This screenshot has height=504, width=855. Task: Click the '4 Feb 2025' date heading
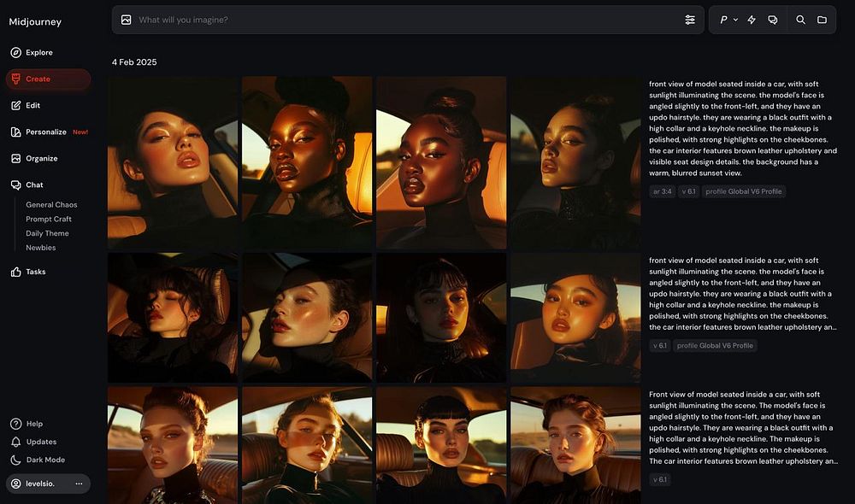click(134, 62)
